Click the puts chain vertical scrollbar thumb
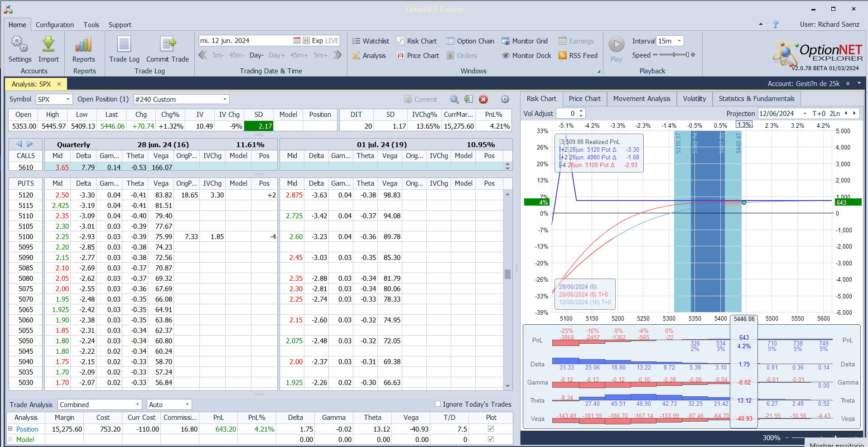868x447 pixels. 507,274
